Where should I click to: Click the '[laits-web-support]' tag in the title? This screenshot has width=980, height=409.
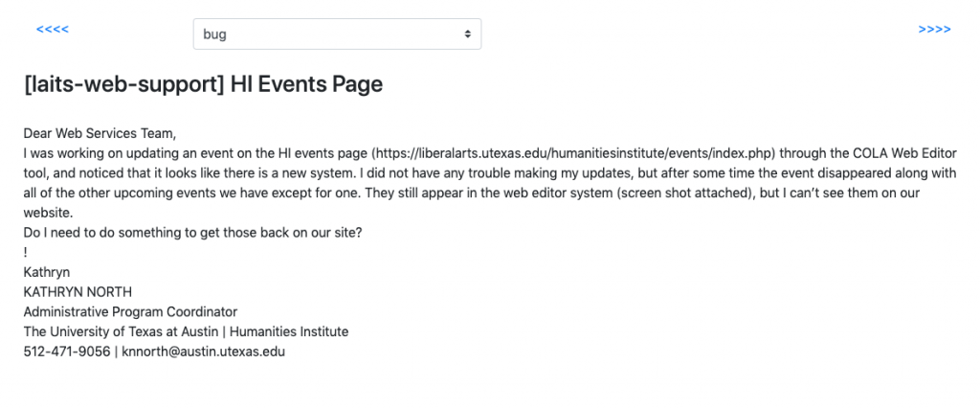click(123, 83)
